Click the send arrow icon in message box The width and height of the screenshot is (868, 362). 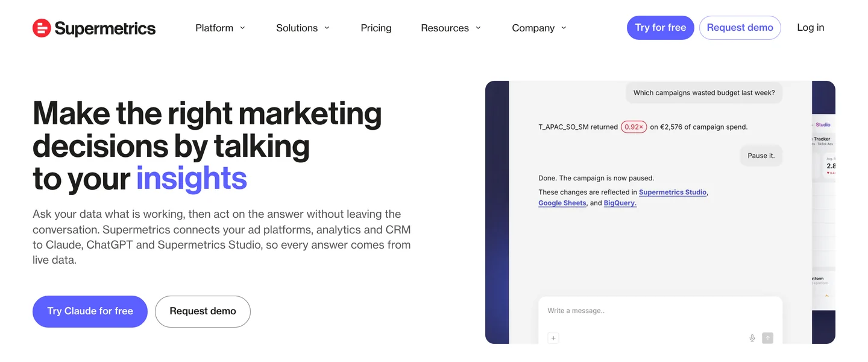tap(767, 338)
